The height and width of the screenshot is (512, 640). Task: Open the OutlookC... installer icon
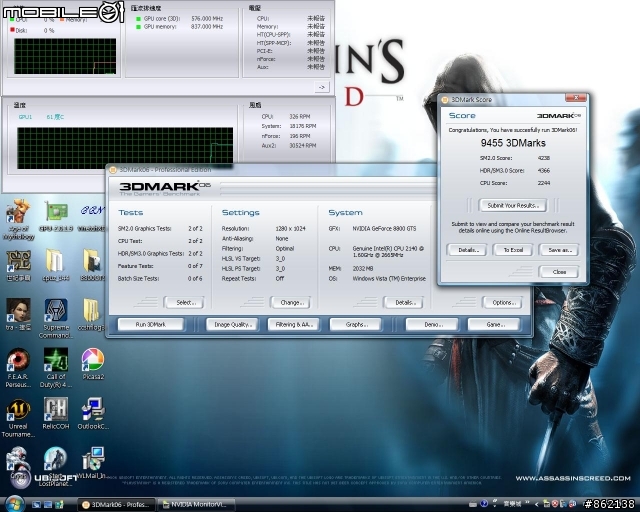[93, 414]
